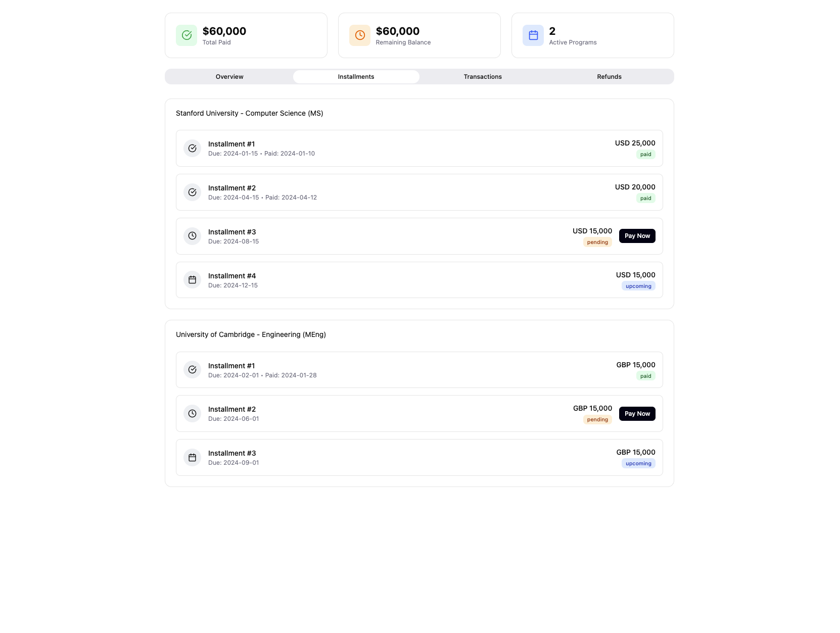This screenshot has height=633, width=840.
Task: Go to the Refunds tab
Action: 609,77
